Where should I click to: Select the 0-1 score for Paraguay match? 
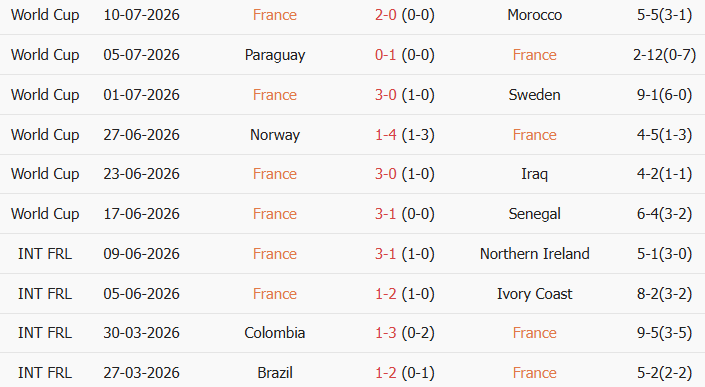click(386, 55)
